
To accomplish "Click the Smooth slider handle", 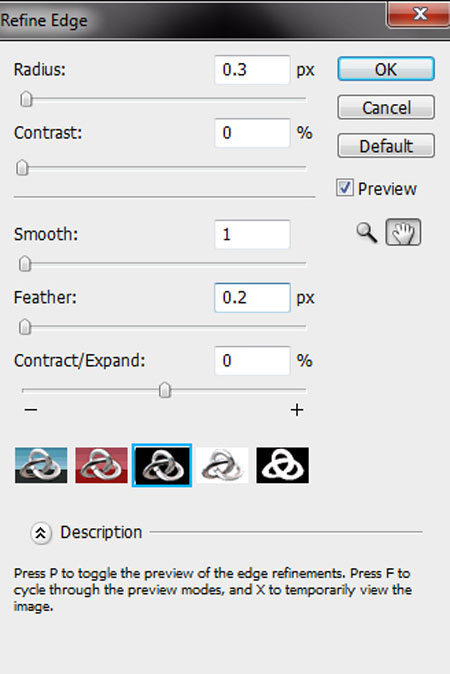I will pyautogui.click(x=25, y=264).
